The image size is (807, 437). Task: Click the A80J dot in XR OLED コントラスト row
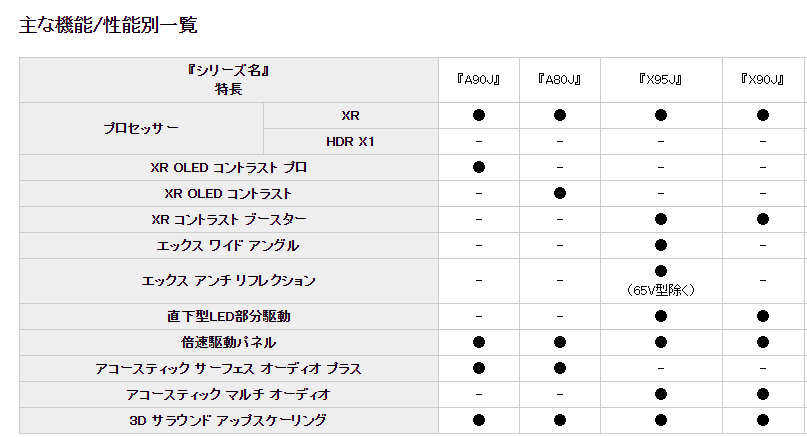[x=559, y=193]
